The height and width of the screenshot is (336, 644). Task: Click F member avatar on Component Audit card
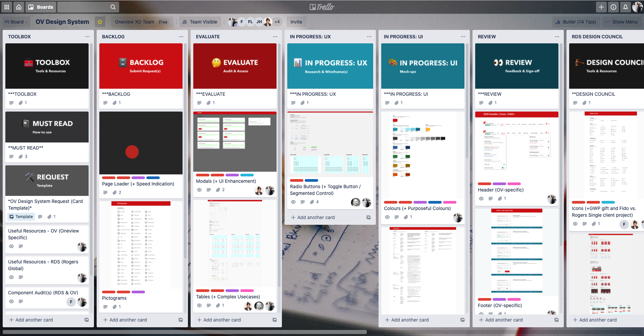click(71, 302)
